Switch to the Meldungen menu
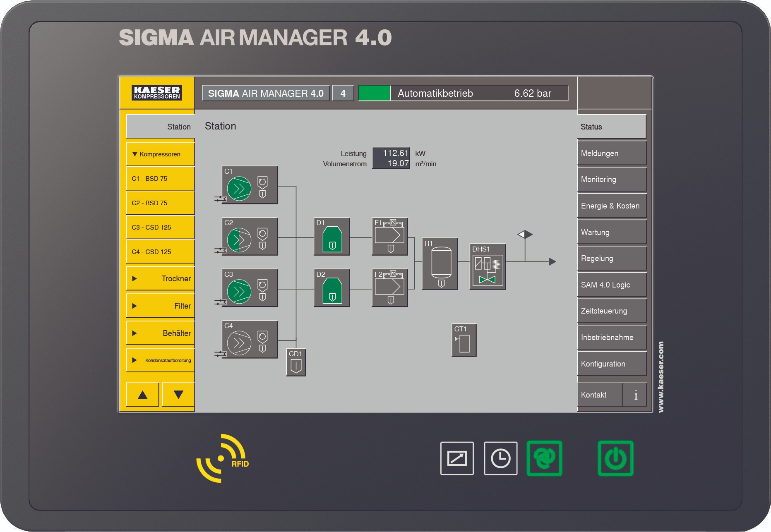Viewport: 771px width, 532px height. (611, 153)
